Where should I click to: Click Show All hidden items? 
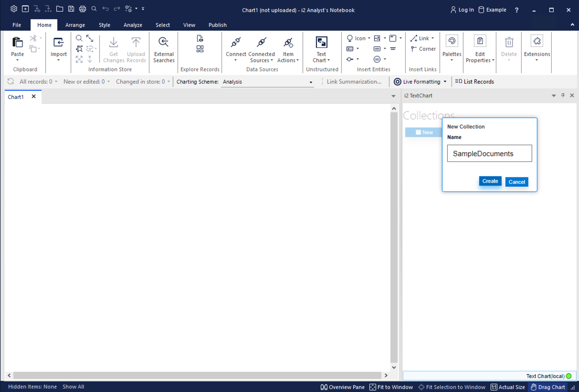(73, 387)
